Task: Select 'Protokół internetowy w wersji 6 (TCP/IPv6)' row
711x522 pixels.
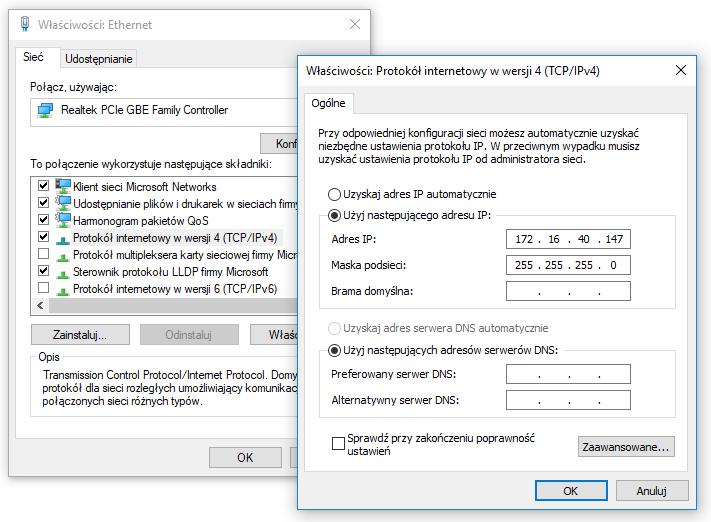Action: [175, 289]
